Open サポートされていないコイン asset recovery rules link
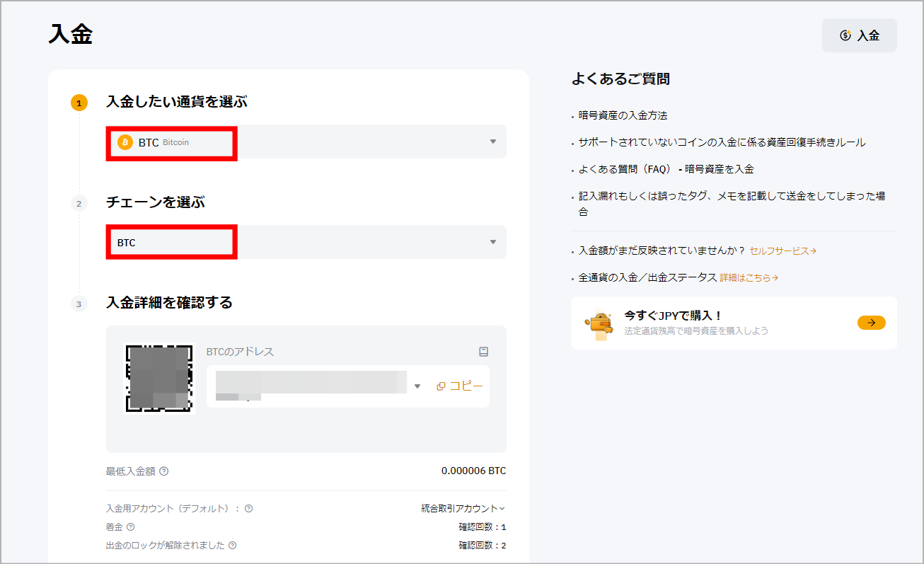Screen dimensions: 924x564 click(x=722, y=142)
